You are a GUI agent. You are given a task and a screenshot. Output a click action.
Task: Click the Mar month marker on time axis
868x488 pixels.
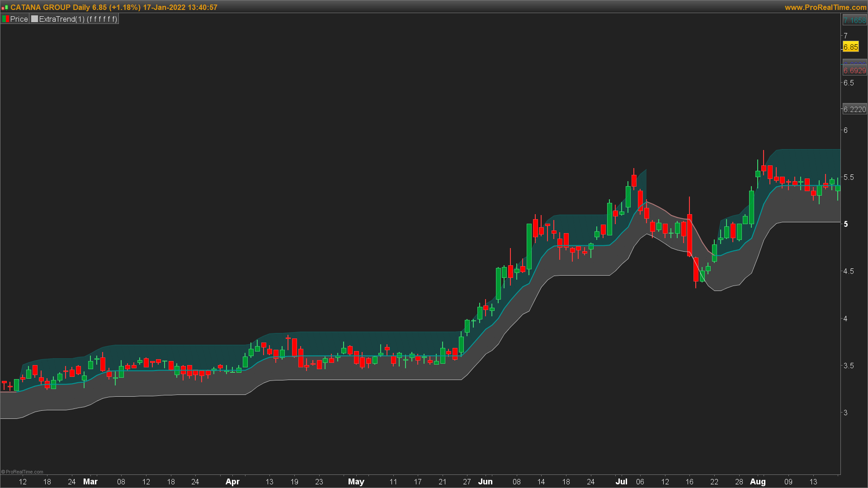90,482
